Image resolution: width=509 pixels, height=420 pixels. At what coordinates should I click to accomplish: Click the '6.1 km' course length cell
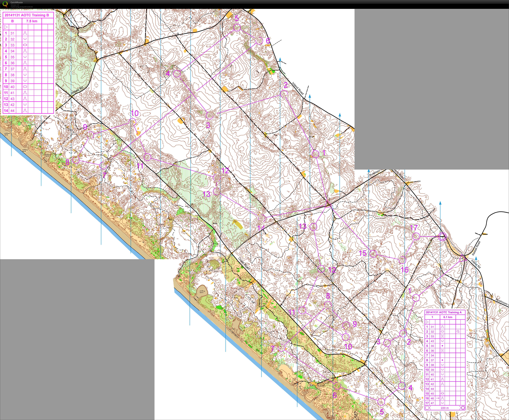(448, 317)
